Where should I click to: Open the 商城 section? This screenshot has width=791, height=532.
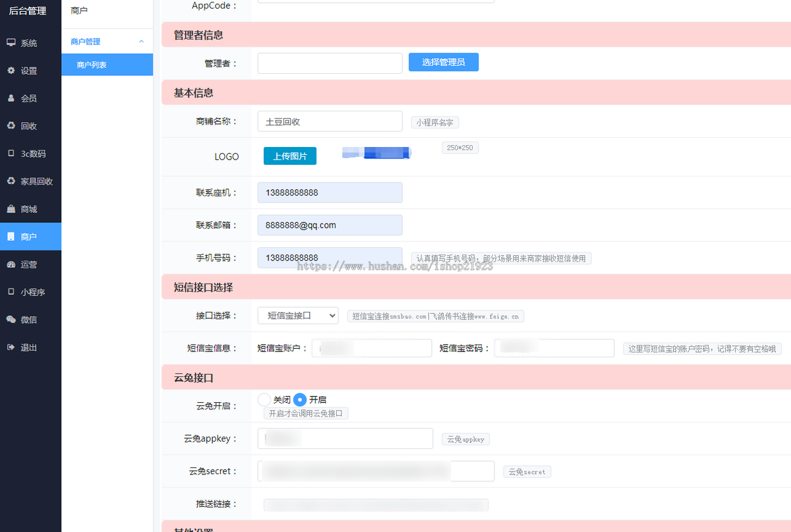pos(30,209)
